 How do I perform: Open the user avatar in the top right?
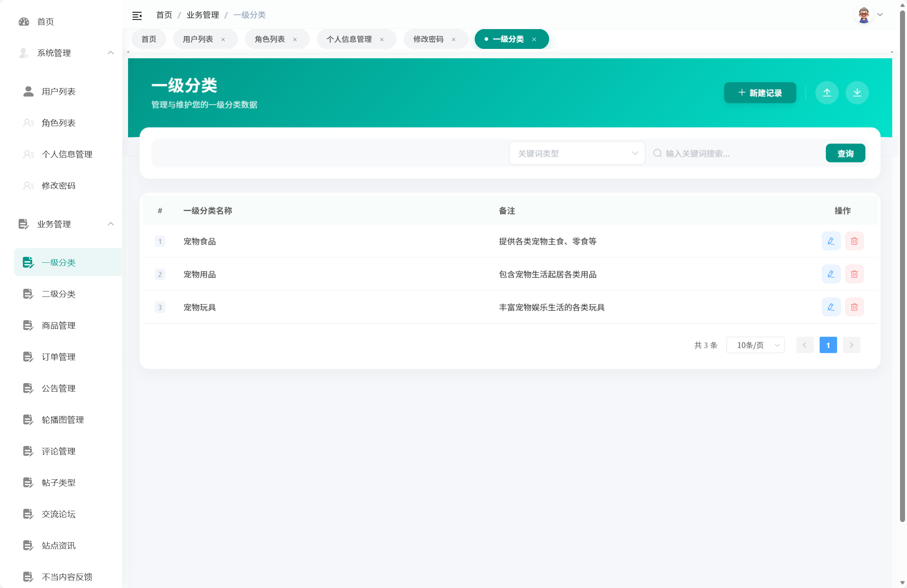click(864, 14)
